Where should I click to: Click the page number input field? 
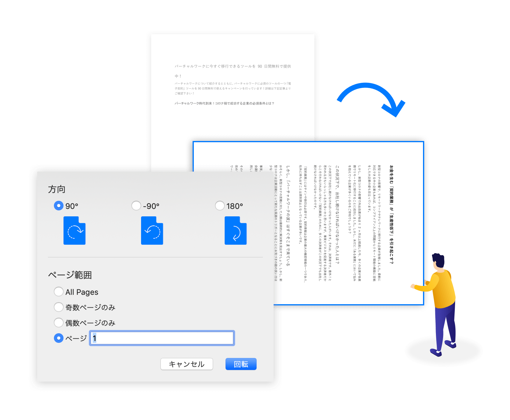[x=162, y=338]
